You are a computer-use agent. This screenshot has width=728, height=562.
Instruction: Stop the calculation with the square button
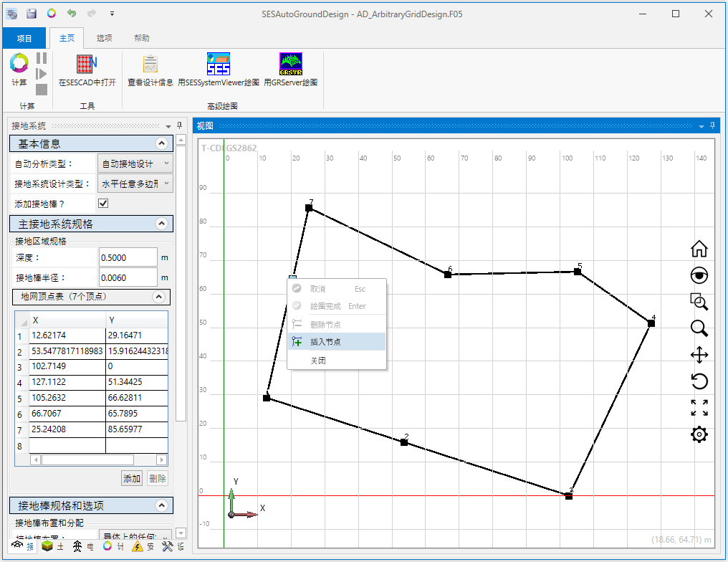[42, 89]
